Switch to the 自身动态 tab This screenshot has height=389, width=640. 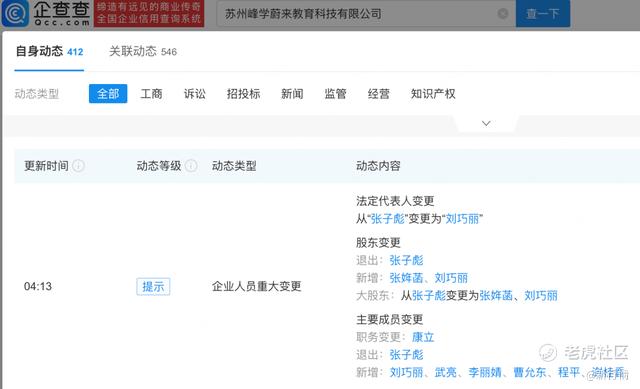(49, 51)
